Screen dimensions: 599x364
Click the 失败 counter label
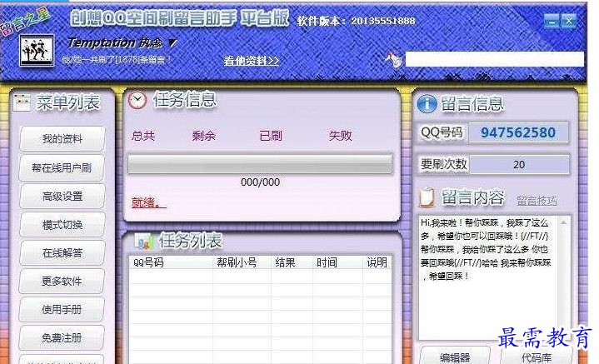click(340, 136)
